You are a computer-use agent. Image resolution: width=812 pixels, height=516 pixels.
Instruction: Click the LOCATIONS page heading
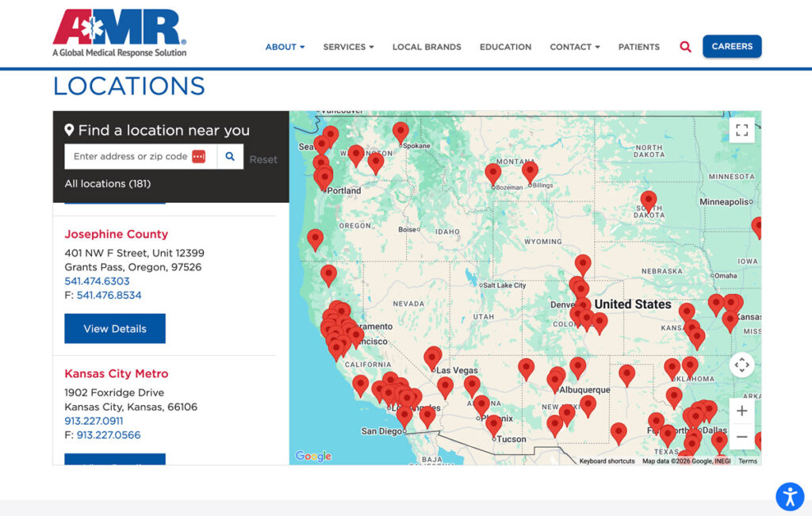click(129, 86)
